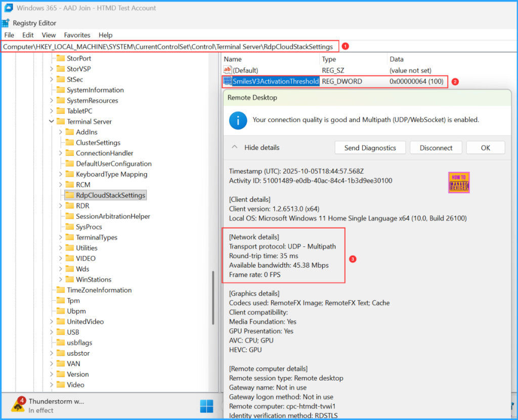Click the Windows 365 cloud icon
Screen dimensions: 518x420
[x=8, y=8]
